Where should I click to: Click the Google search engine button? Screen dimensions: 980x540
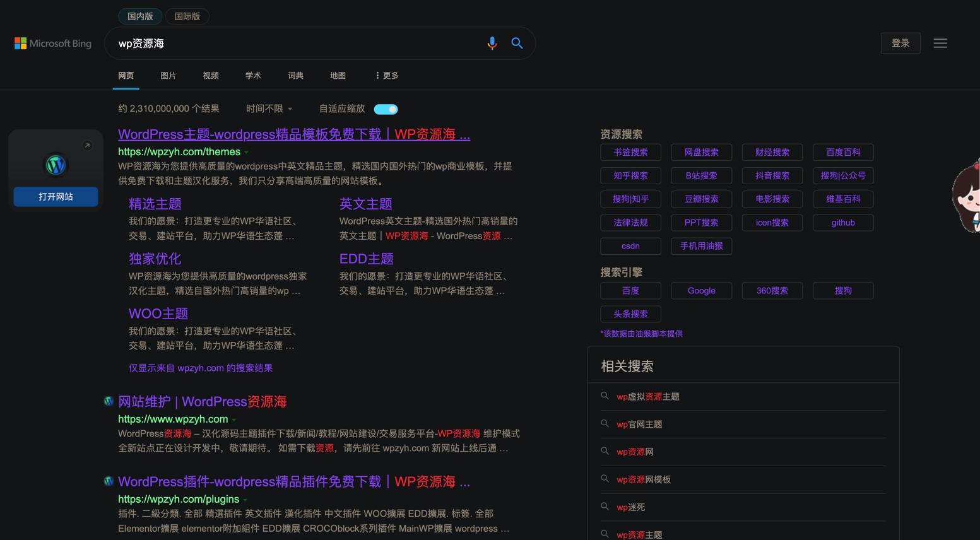pyautogui.click(x=701, y=290)
